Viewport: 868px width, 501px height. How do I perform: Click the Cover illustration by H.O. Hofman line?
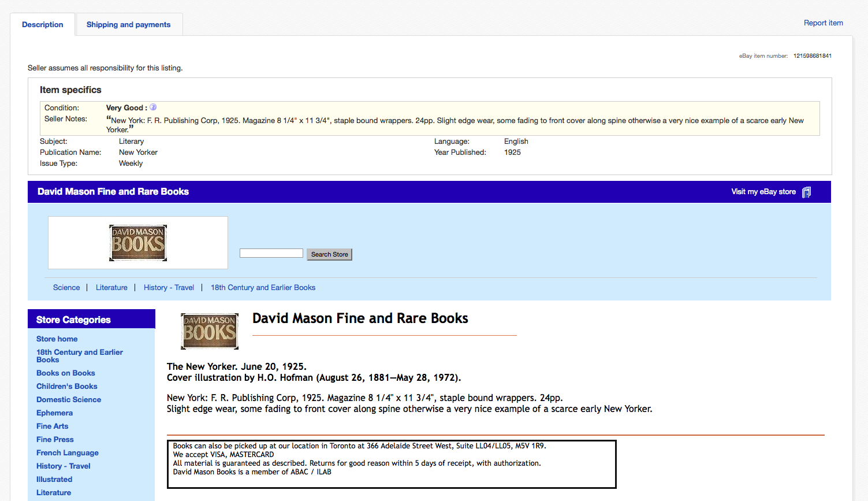pos(314,377)
